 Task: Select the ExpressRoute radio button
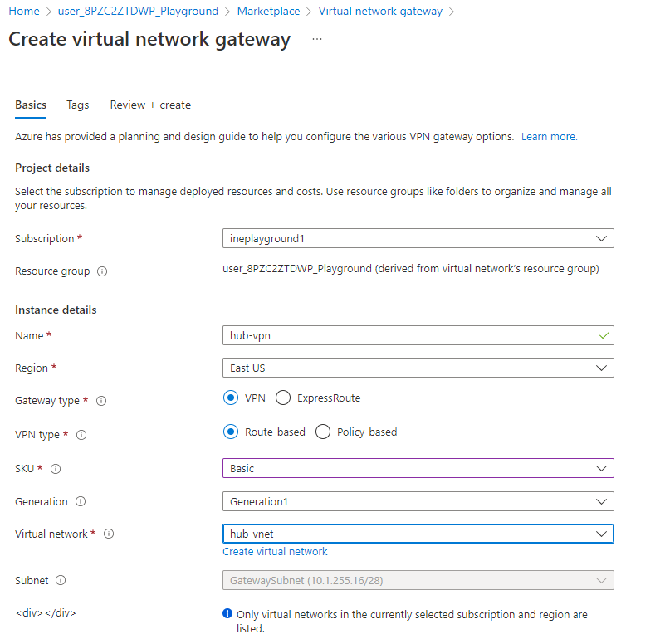click(x=283, y=398)
